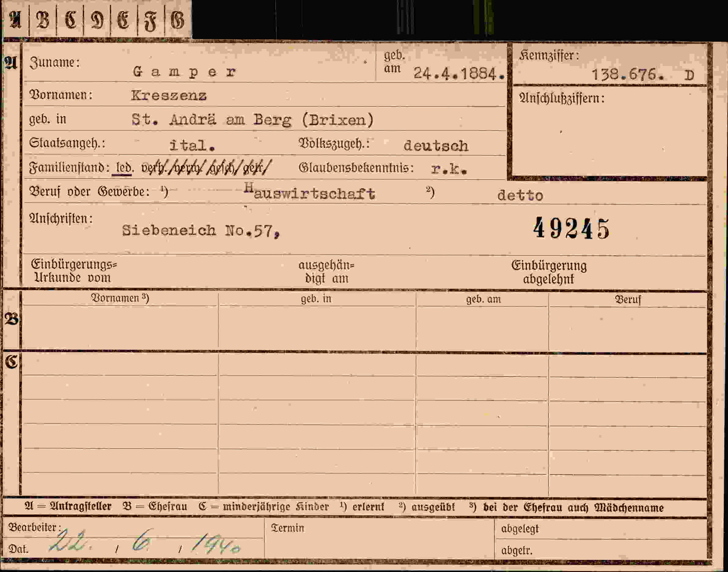Screen dimensions: 728x572
Task: Click legend text 'C = minderjährige Kinder'
Action: tap(264, 507)
